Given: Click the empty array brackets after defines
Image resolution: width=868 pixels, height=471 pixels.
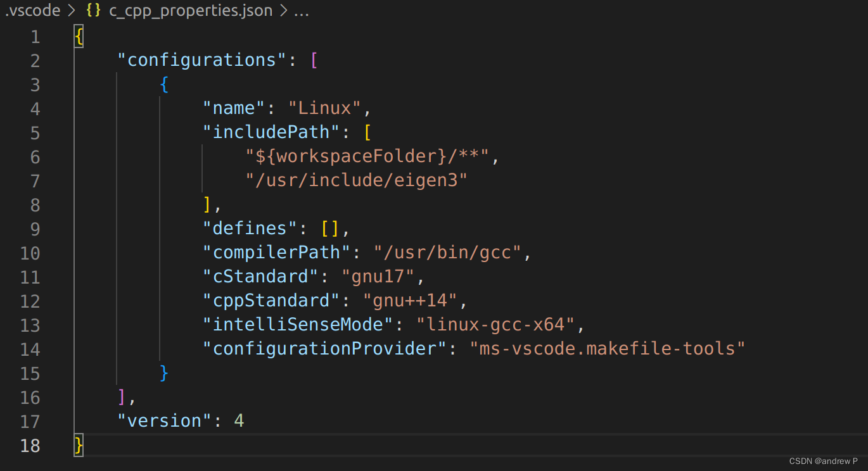Looking at the screenshot, I should tap(331, 228).
